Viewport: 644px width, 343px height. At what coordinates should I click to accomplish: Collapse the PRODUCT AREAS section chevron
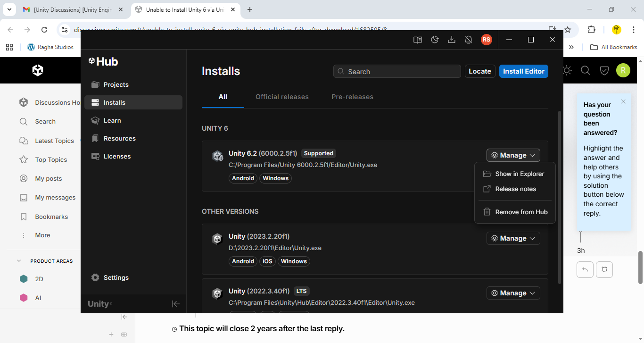19,260
